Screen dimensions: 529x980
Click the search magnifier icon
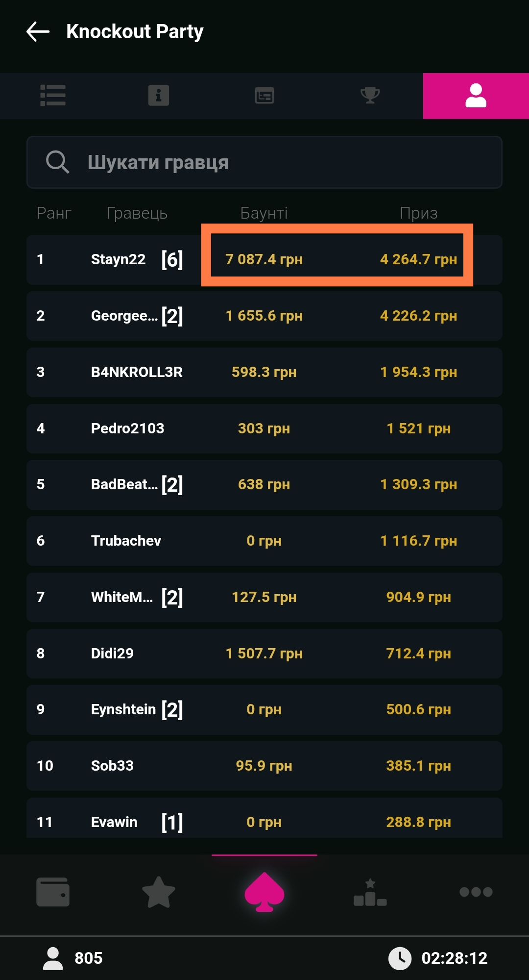point(57,162)
